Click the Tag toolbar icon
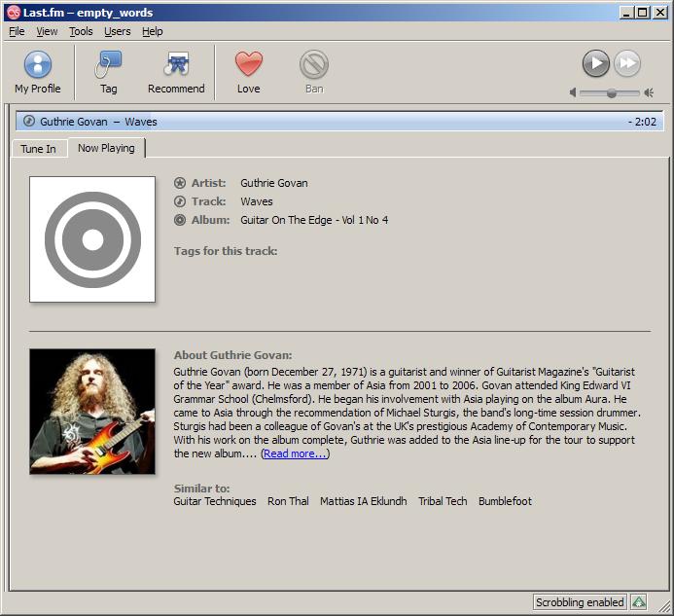 108,72
